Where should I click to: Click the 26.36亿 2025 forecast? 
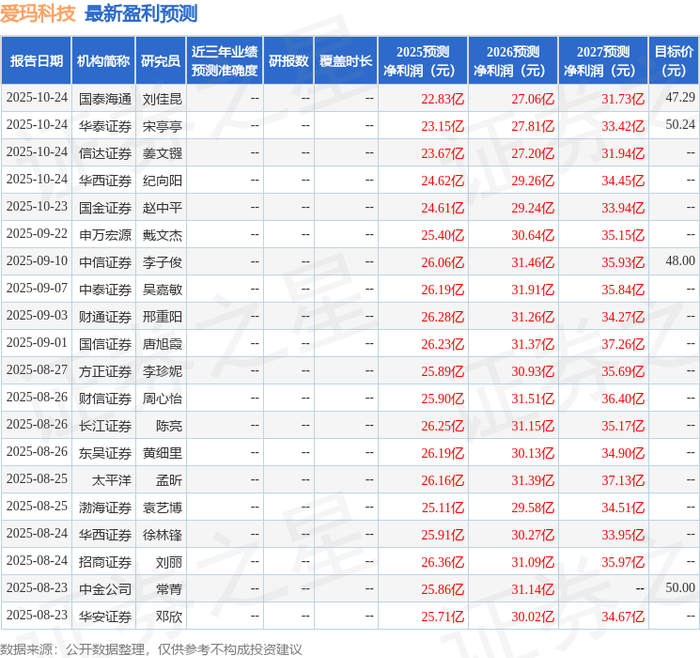(442, 562)
